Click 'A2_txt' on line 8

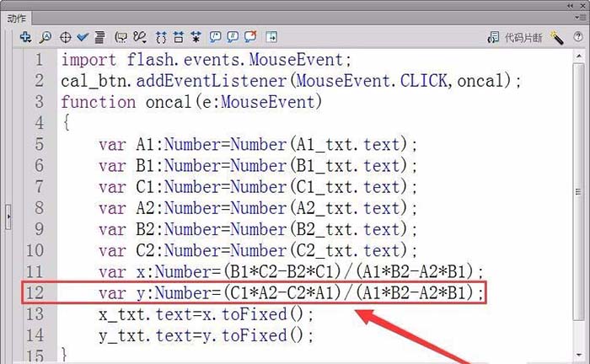pos(324,208)
